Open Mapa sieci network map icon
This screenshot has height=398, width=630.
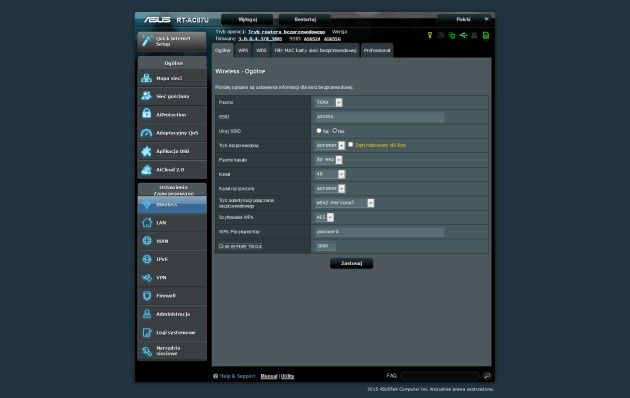click(x=146, y=78)
